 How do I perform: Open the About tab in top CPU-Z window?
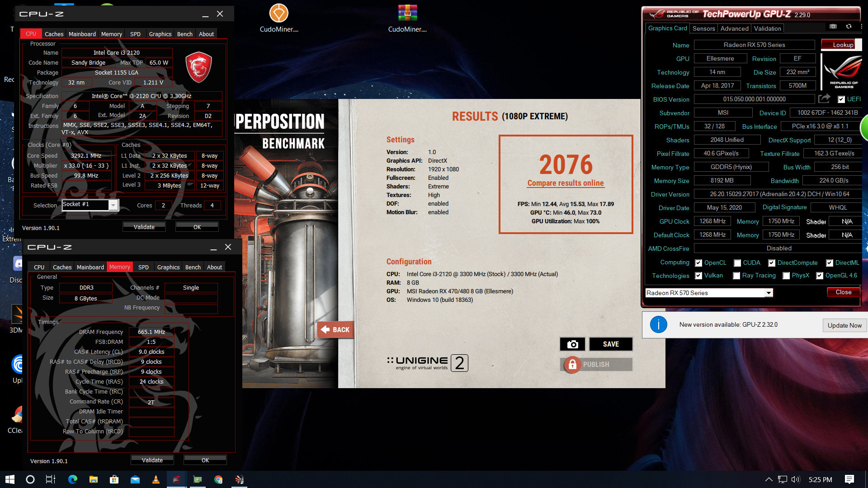[x=206, y=34]
